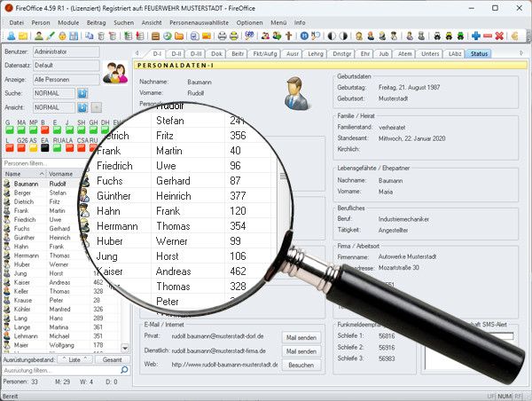Sort the list by the Name column

pyautogui.click(x=22, y=175)
